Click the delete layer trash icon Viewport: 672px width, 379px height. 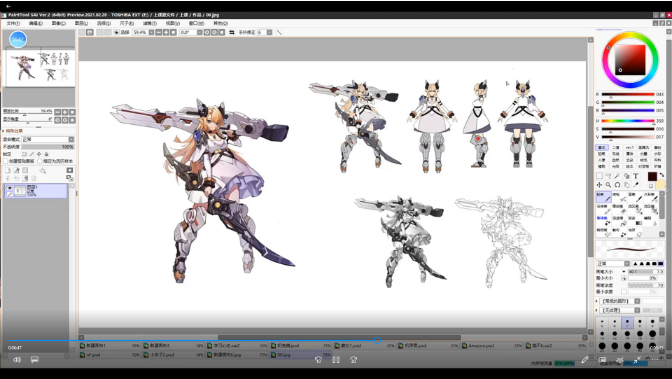coord(34,178)
